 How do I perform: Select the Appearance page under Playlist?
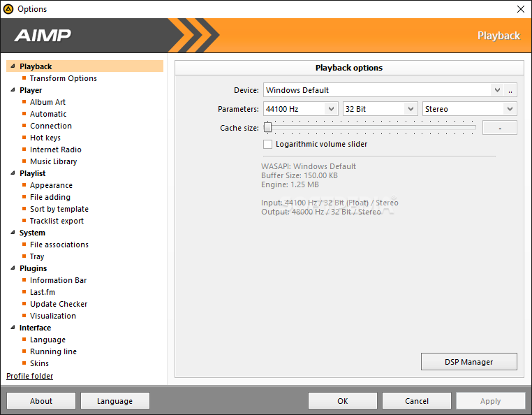coord(51,185)
